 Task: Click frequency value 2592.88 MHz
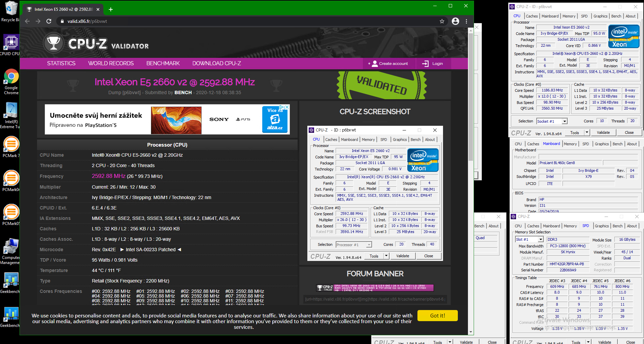[108, 176]
